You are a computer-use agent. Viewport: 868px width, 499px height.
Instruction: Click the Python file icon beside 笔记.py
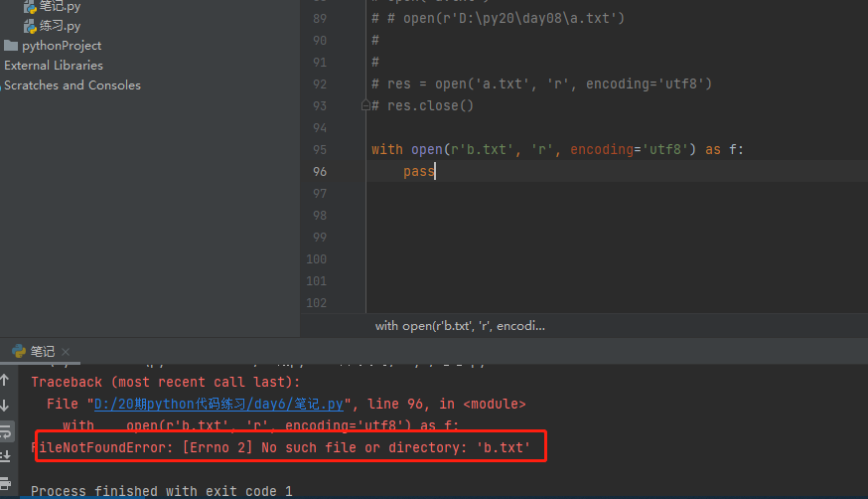click(x=30, y=6)
